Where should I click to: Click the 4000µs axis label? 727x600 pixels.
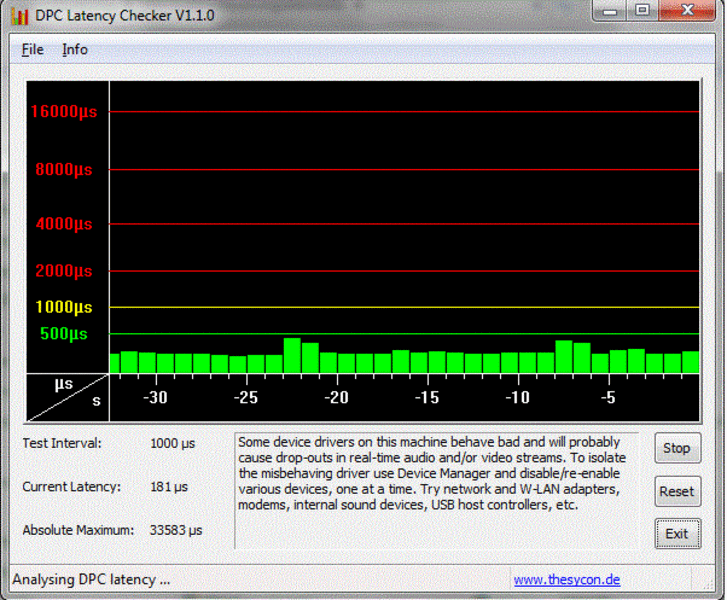click(x=64, y=224)
